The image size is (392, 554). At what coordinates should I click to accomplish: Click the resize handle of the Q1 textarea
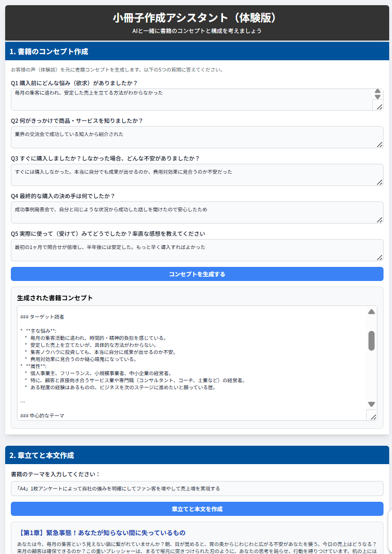[x=380, y=107]
